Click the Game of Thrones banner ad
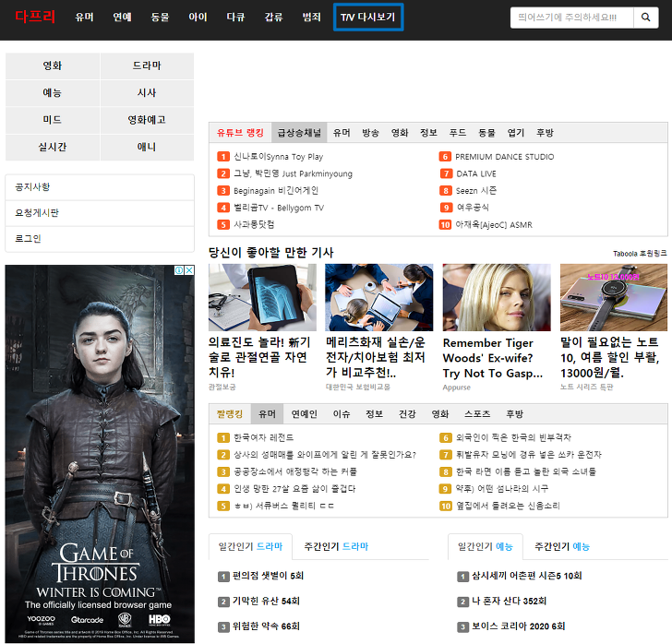 pyautogui.click(x=100, y=453)
